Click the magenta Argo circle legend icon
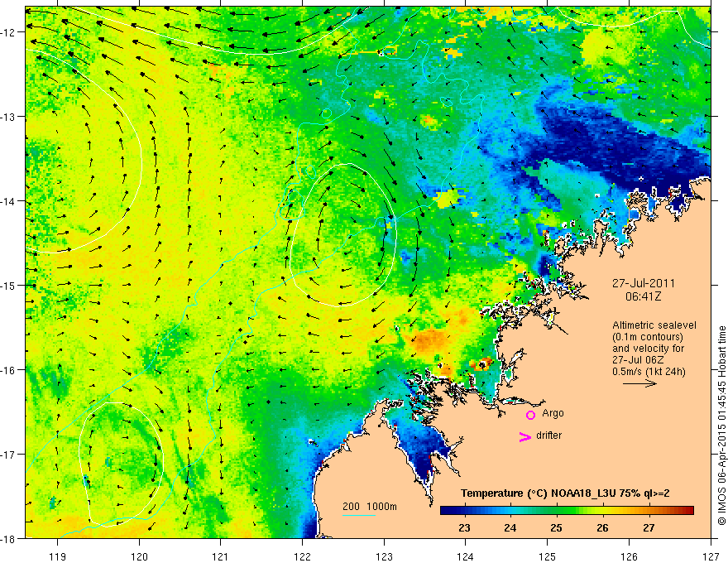Image resolution: width=728 pixels, height=563 pixels. (x=530, y=415)
